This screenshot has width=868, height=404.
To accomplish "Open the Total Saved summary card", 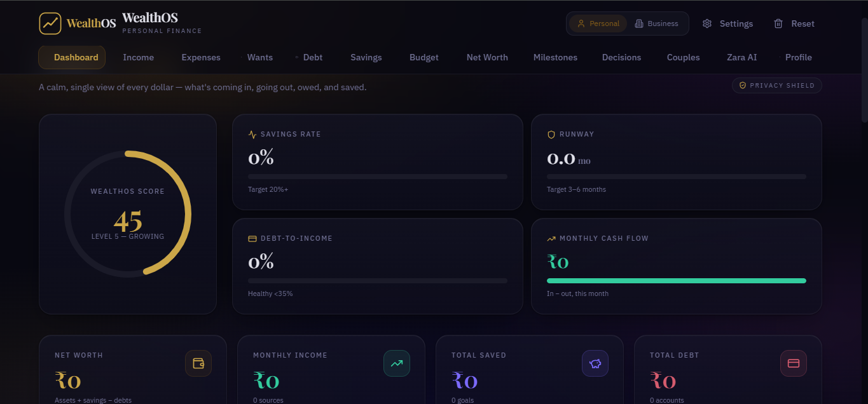I will point(530,370).
